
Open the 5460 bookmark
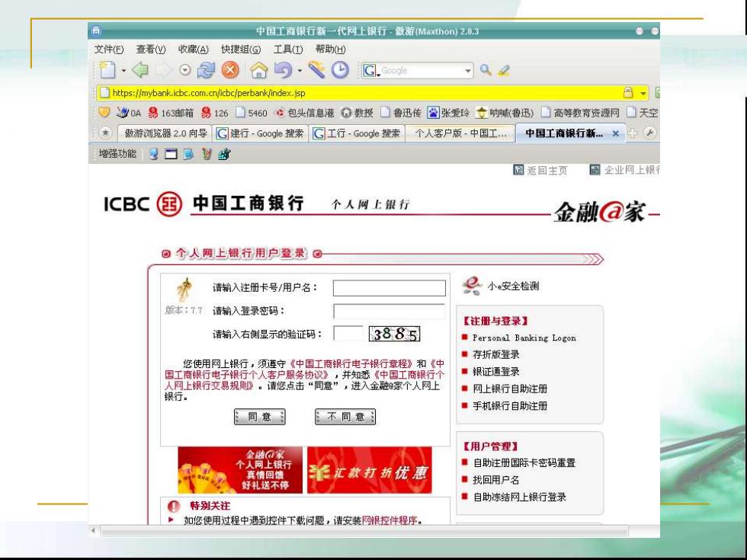point(252,113)
